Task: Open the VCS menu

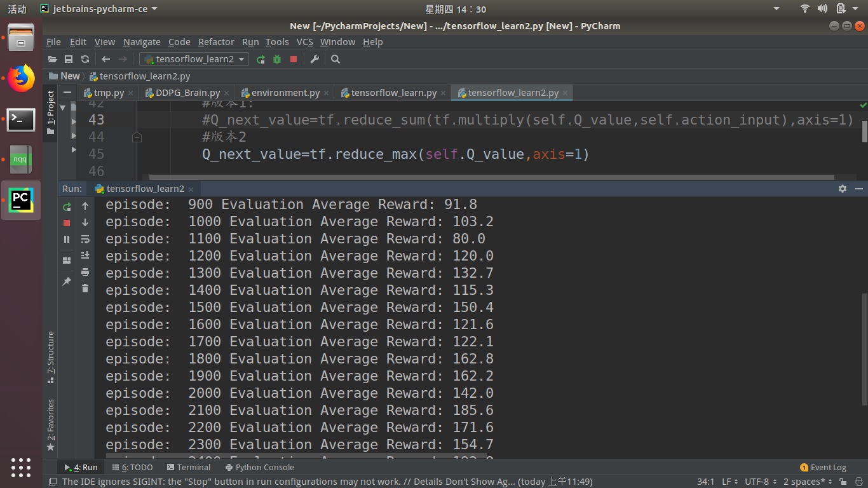Action: point(305,42)
